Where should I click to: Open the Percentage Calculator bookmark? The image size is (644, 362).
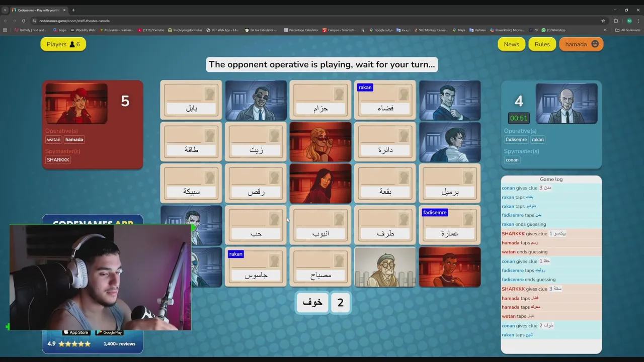[x=301, y=30]
